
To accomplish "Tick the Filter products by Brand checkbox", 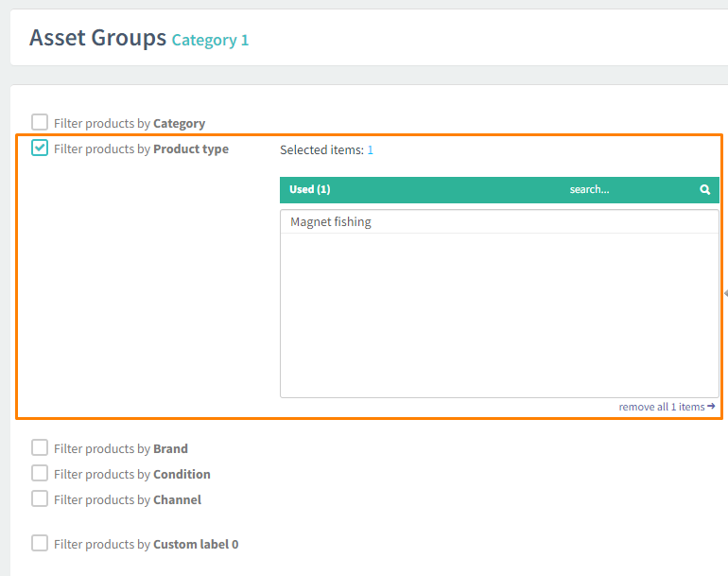I will pyautogui.click(x=40, y=447).
